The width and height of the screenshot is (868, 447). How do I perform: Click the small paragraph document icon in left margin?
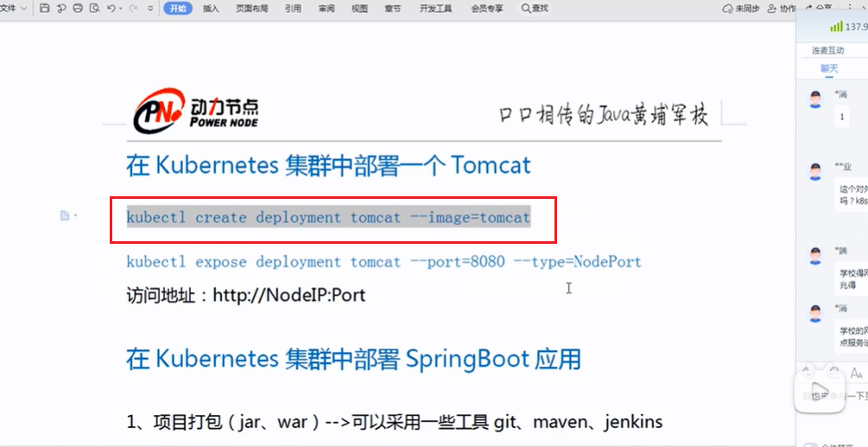coord(64,215)
